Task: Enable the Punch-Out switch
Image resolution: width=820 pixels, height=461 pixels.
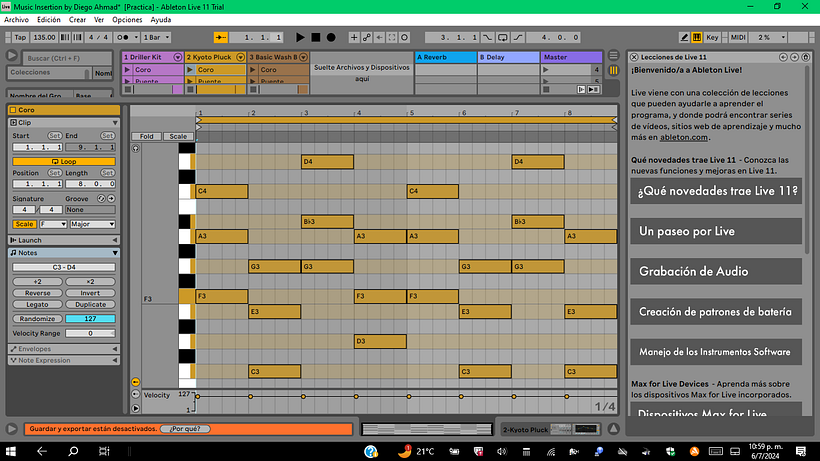Action: [517, 37]
